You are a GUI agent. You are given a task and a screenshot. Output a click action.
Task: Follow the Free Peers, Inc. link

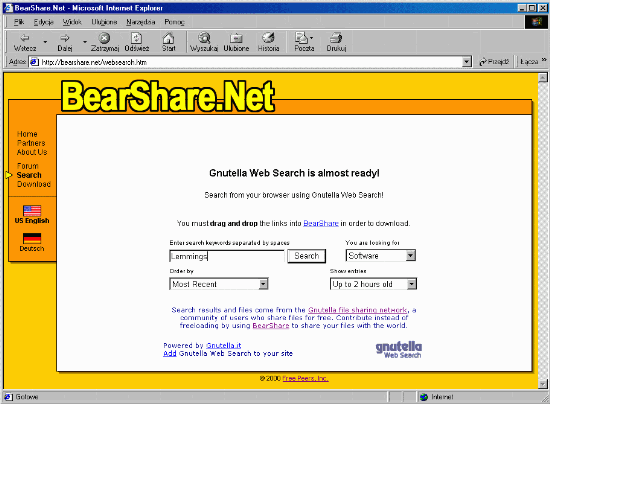pyautogui.click(x=305, y=378)
